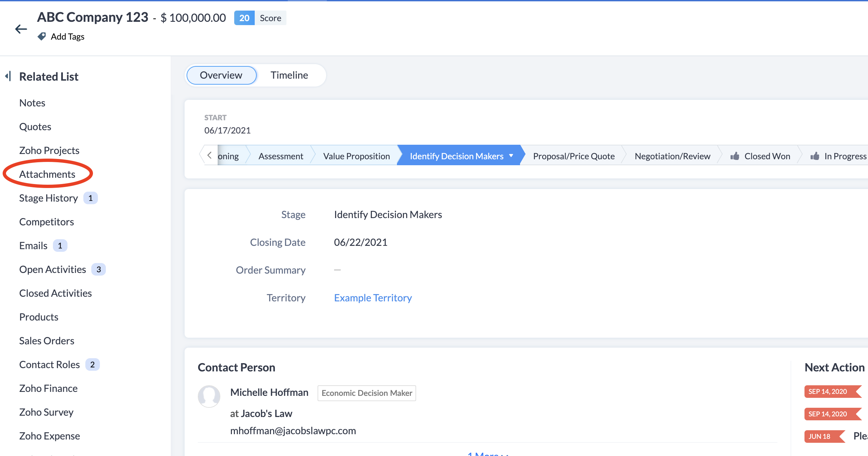Open Products related list
This screenshot has width=868, height=456.
(39, 317)
